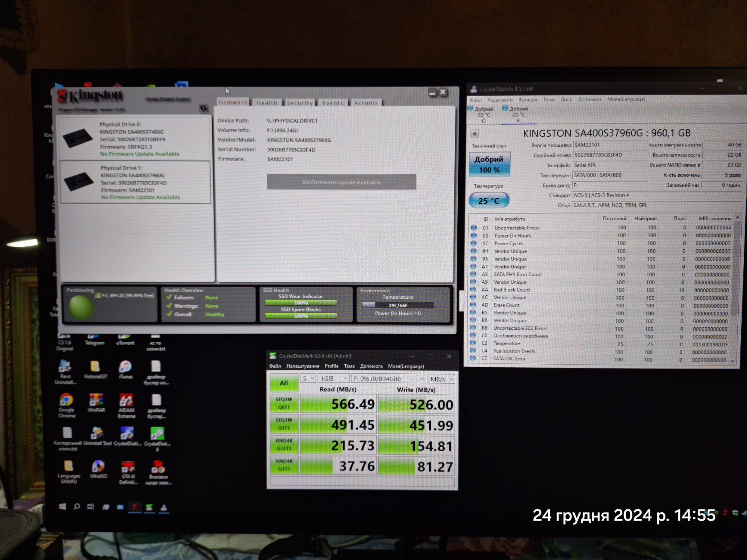Screen dimensions: 747x560
Task: Select Physical Drive 1 SA400S37960G entry
Action: [136, 182]
